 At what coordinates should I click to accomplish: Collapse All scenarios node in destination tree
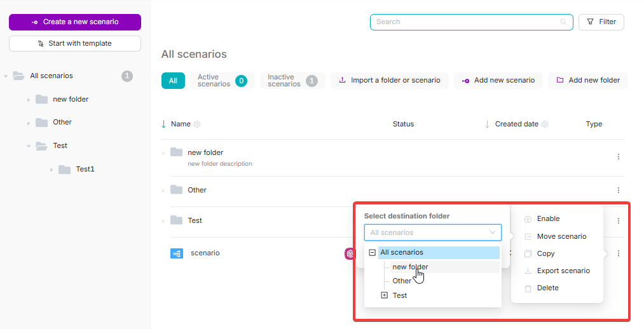pos(372,253)
